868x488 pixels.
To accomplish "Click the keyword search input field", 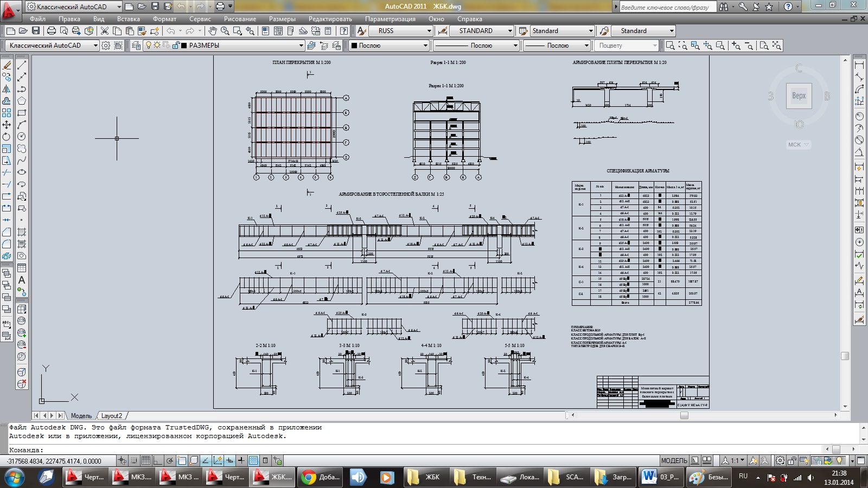I will (668, 7).
